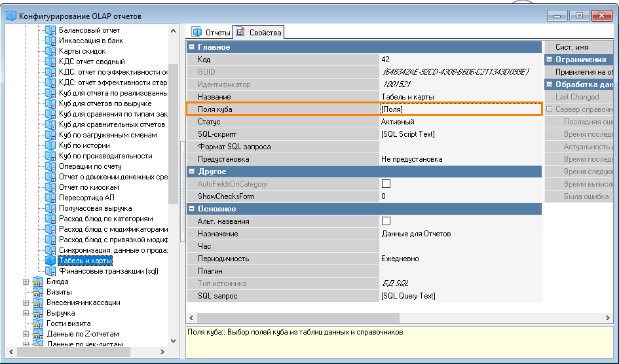The height and width of the screenshot is (364, 619).
Task: Enable the AutoFieldsOnCategory checkbox
Action: click(386, 184)
